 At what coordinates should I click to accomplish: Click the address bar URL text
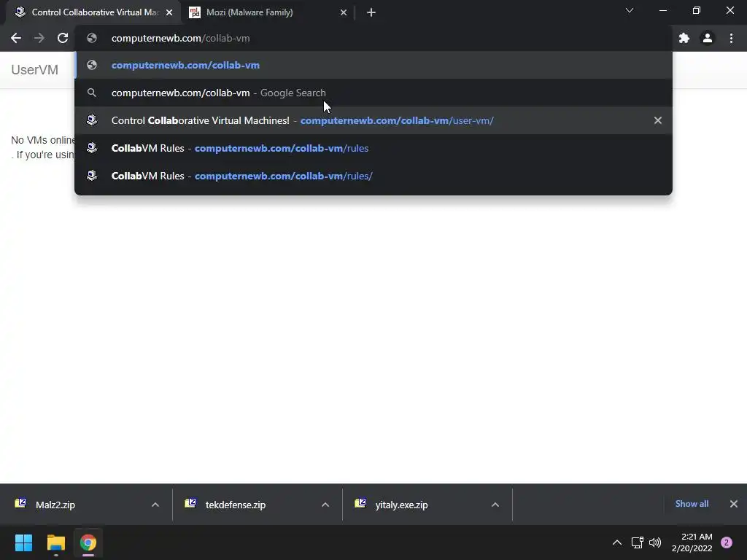(181, 38)
